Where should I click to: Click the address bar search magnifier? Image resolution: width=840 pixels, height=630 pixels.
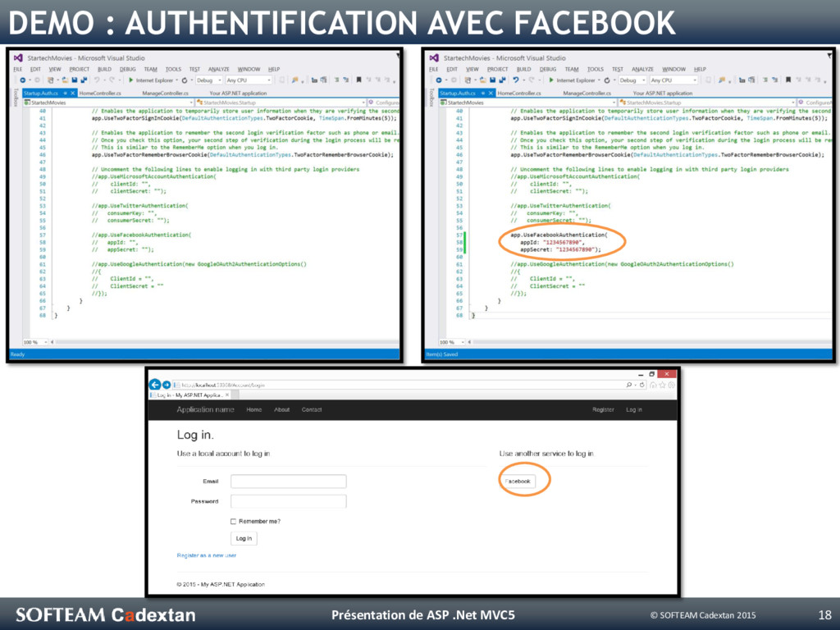628,385
